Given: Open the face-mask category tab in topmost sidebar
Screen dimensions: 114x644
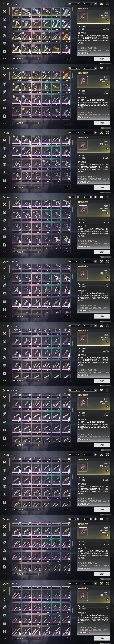Looking at the screenshot, I should [4, 43].
